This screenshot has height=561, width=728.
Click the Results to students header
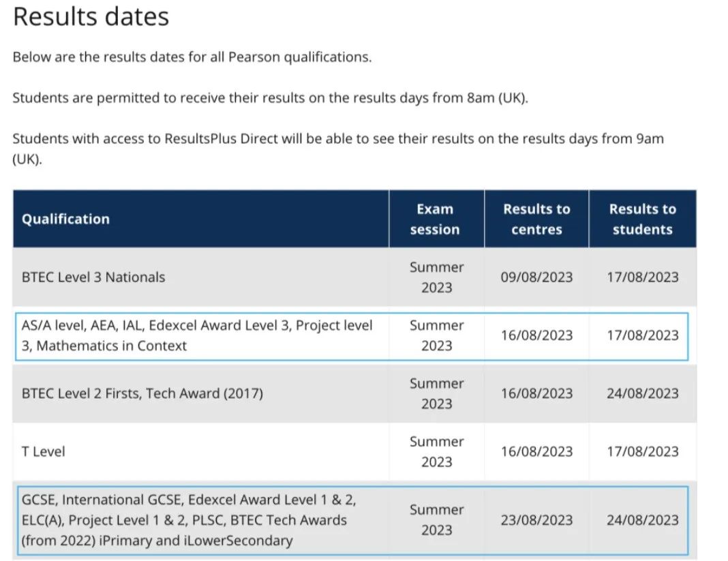[x=643, y=219]
